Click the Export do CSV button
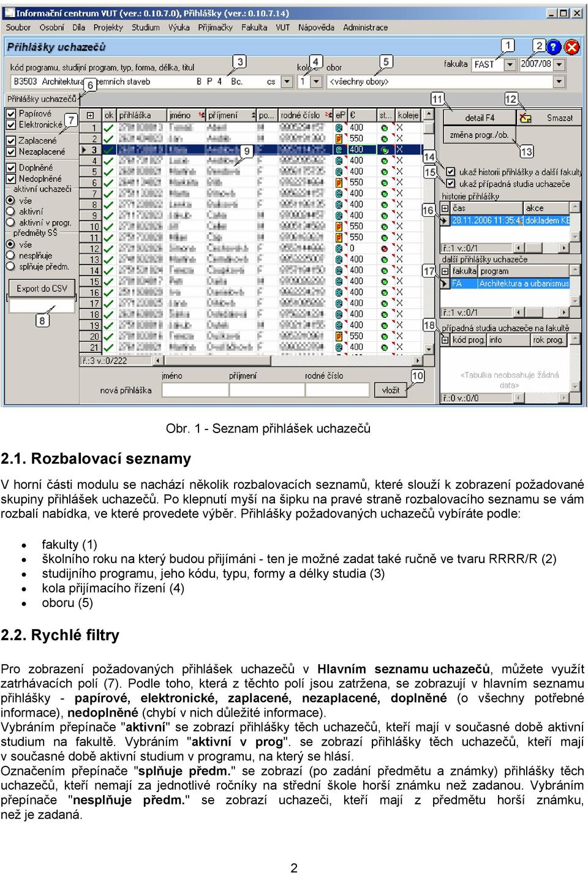The height and width of the screenshot is (873, 588). [x=42, y=289]
